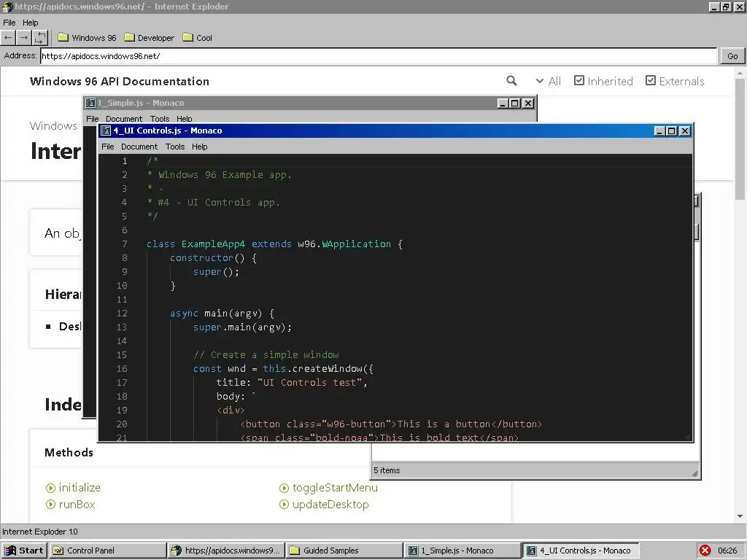Expand the All filter dropdown
The image size is (747, 560).
click(x=549, y=82)
